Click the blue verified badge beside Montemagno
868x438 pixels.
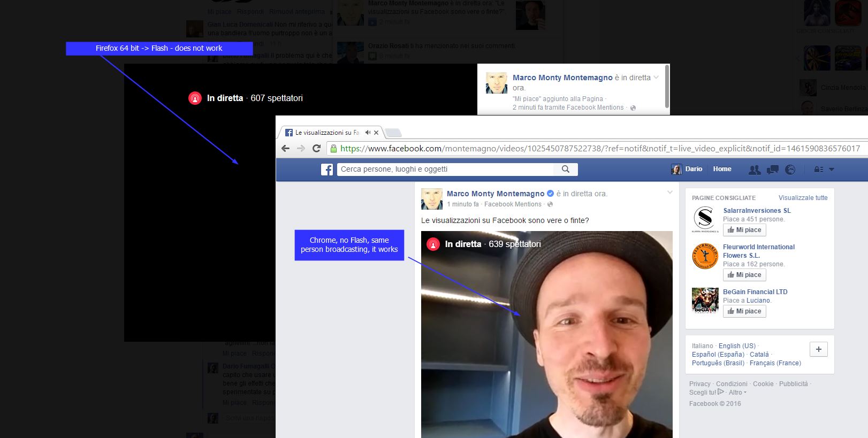(550, 194)
